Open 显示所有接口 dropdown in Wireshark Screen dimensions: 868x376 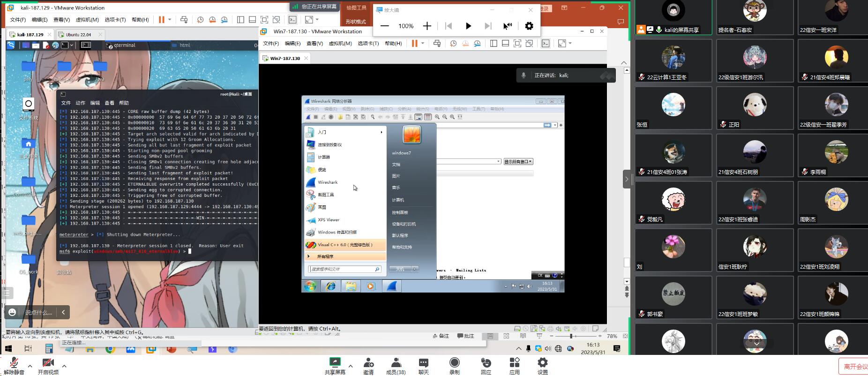[x=518, y=161]
